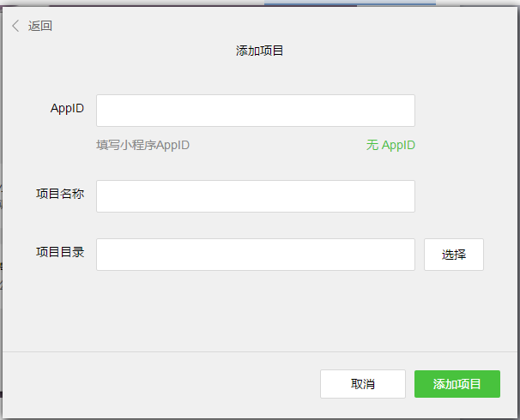Click blank footer area left of 取消
The width and height of the screenshot is (520, 420).
tap(154, 384)
